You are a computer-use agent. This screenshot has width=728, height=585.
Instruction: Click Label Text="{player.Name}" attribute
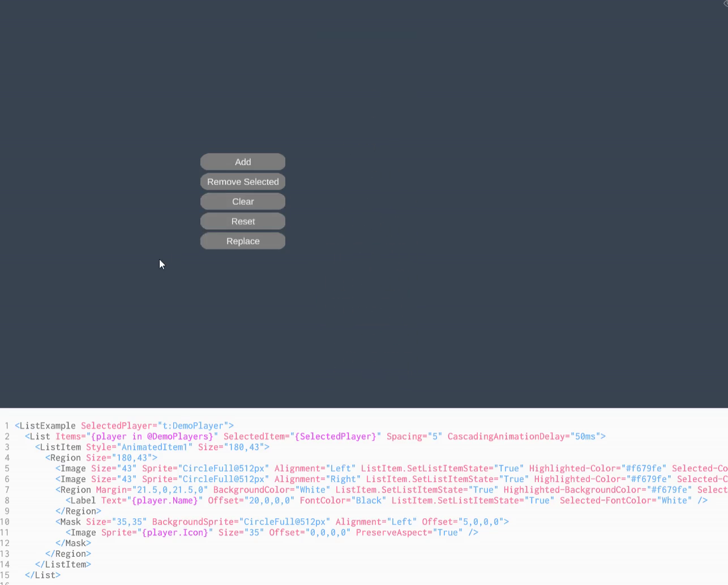134,501
